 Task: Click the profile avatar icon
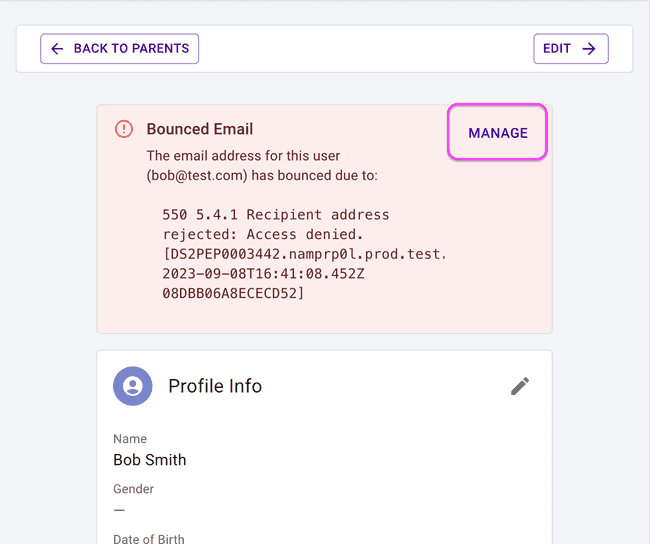pos(132,386)
